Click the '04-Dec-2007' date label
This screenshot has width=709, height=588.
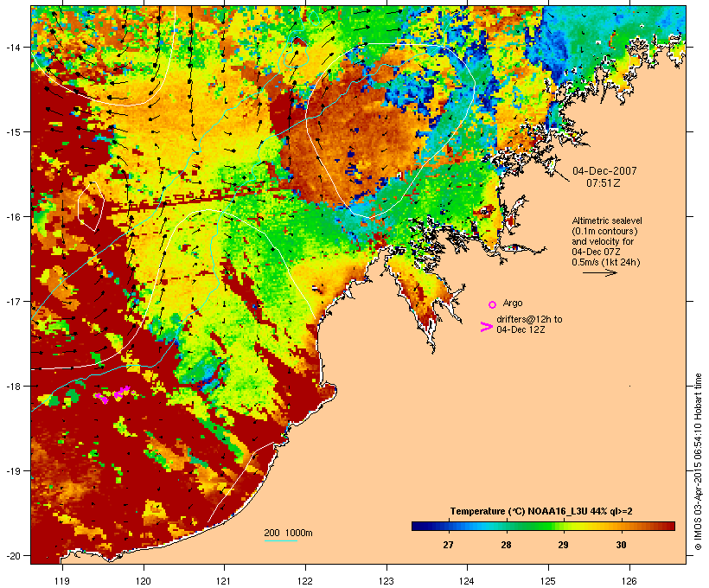(604, 171)
